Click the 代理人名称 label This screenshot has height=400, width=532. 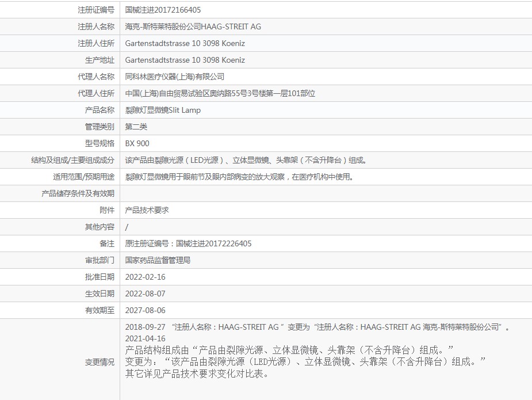tap(96, 77)
